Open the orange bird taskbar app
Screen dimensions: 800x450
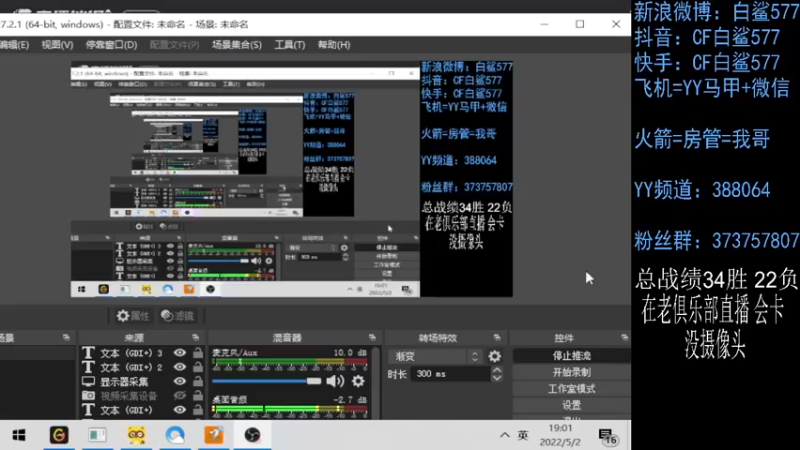(214, 435)
